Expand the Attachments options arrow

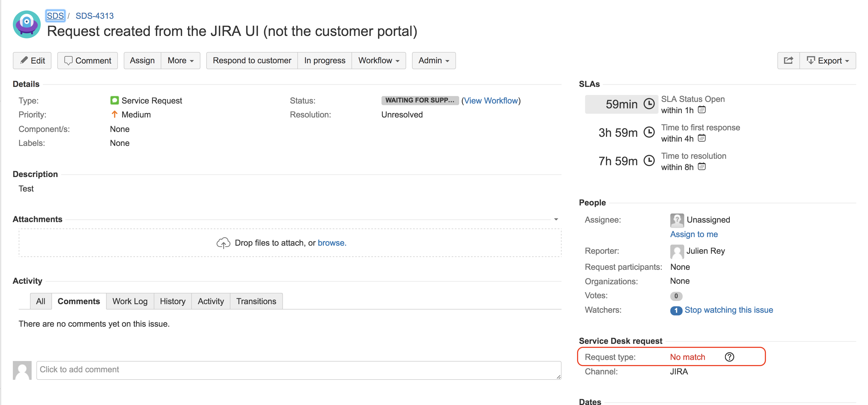(x=556, y=219)
